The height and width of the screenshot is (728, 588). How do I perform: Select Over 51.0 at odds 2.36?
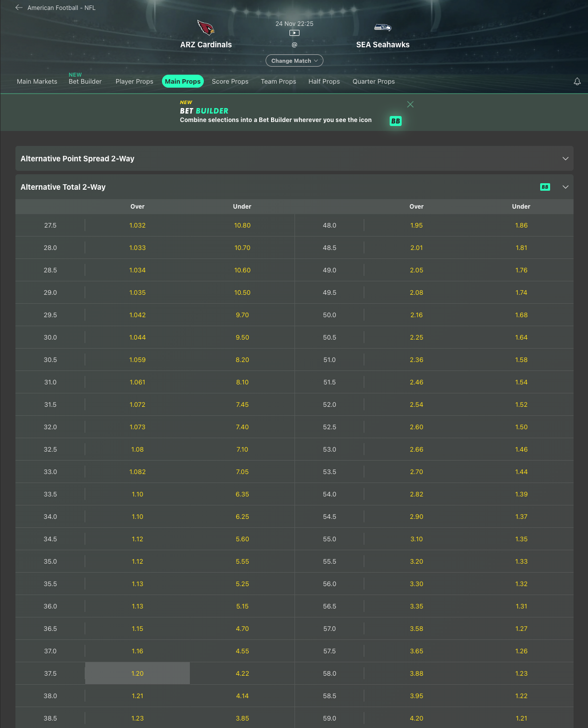tap(417, 360)
